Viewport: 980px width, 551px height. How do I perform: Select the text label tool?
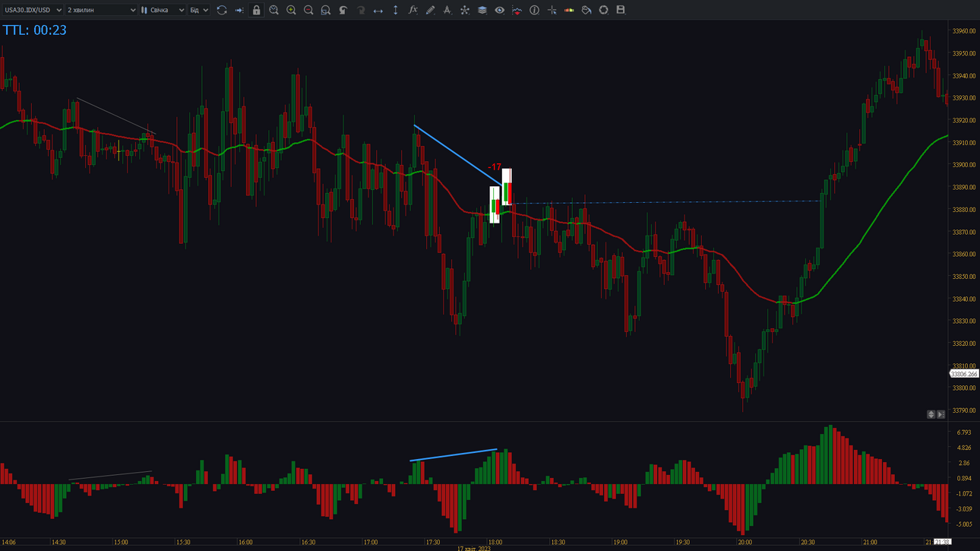click(x=447, y=10)
